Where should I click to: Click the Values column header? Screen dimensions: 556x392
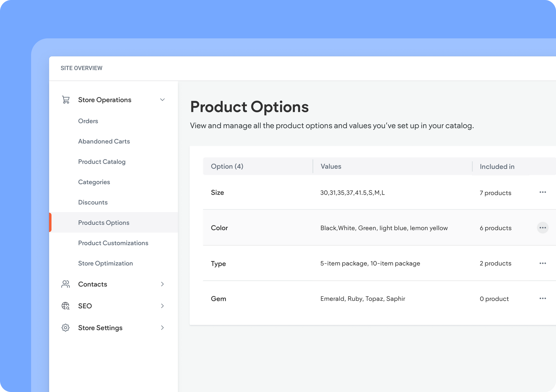click(331, 166)
